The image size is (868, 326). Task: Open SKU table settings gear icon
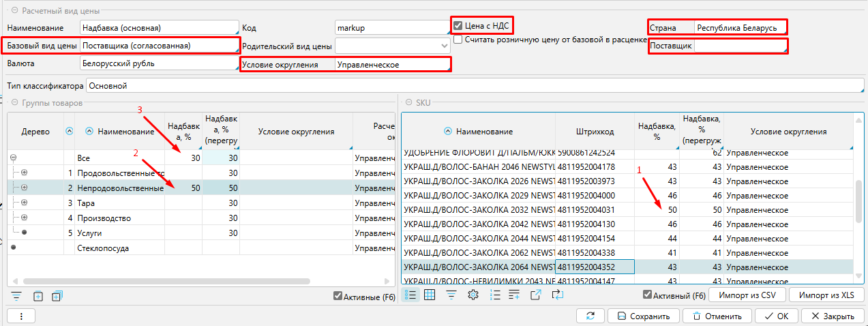click(x=473, y=295)
